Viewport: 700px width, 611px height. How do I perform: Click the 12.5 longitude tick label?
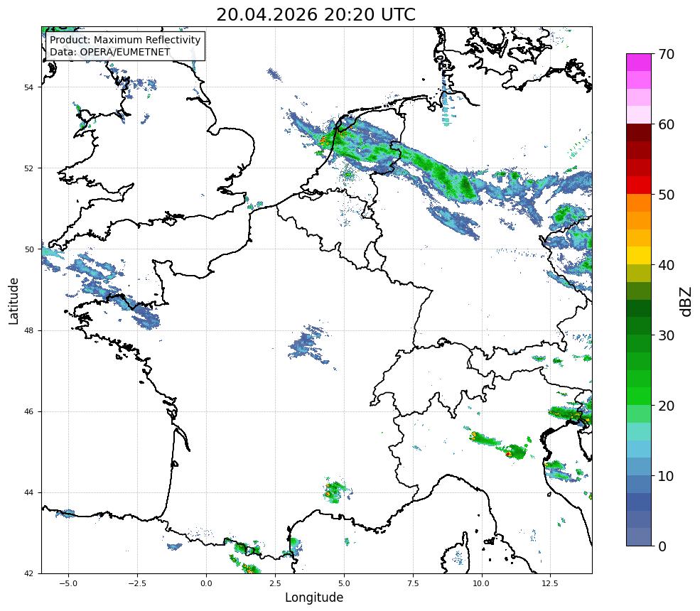tap(550, 583)
